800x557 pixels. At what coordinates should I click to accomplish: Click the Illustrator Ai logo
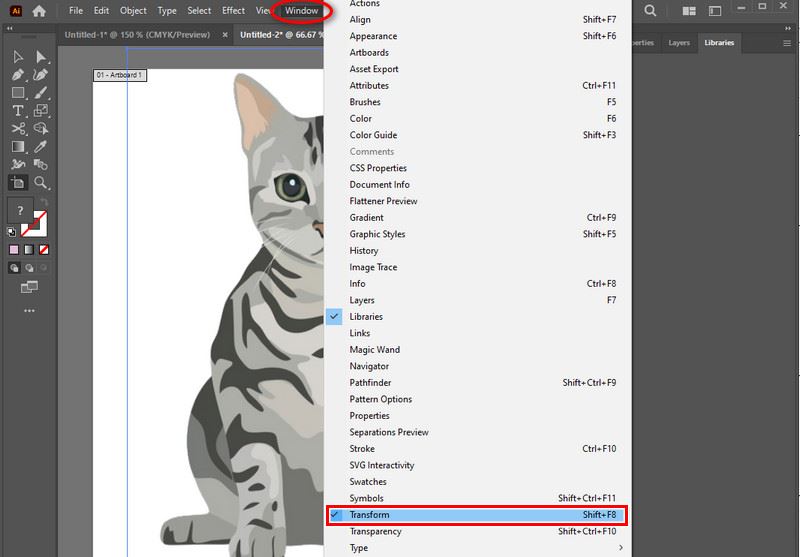coord(16,10)
